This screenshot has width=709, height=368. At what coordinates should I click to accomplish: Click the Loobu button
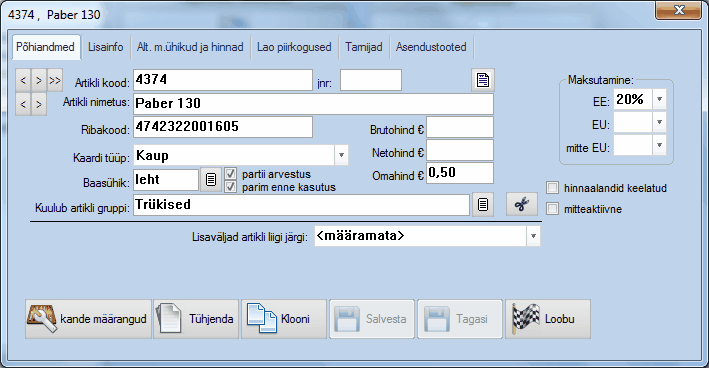point(548,319)
